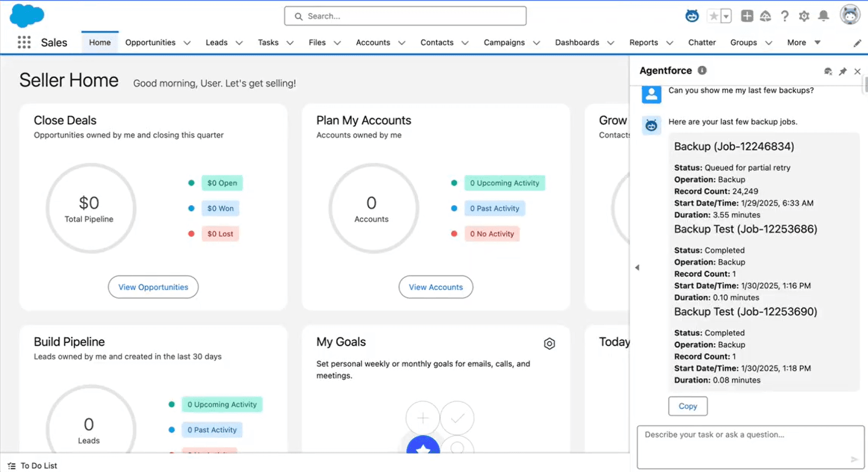This screenshot has height=472, width=868.
Task: Click the My Goals settings icon
Action: click(x=550, y=343)
